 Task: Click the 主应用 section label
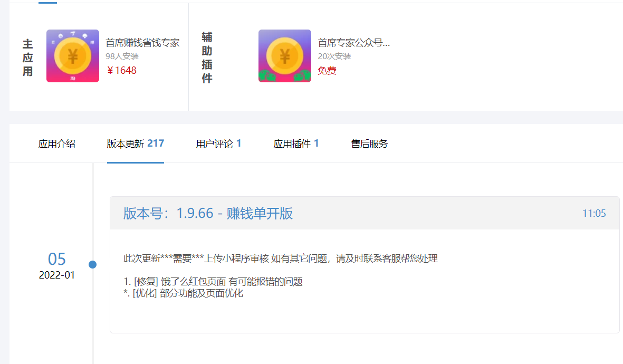coord(27,58)
